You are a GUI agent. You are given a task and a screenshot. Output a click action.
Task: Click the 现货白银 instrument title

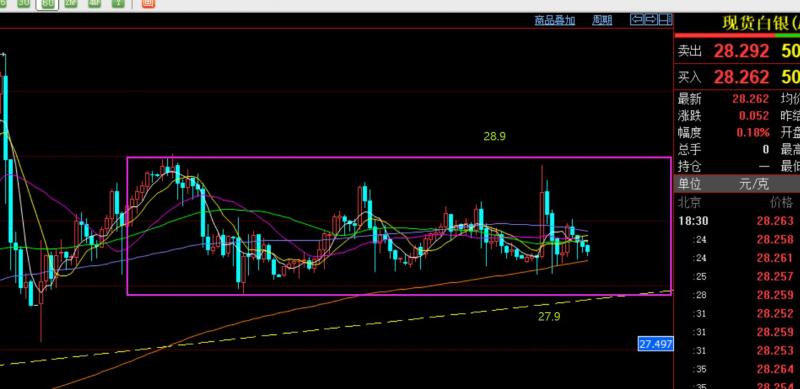point(761,23)
